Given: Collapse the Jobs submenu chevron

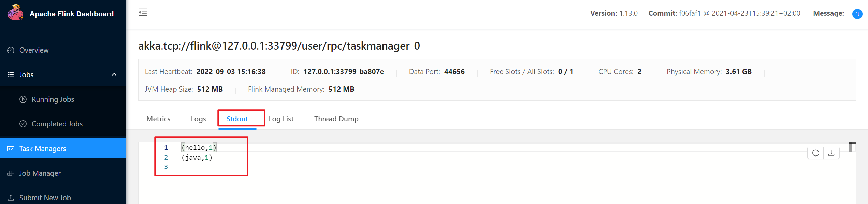Looking at the screenshot, I should [x=114, y=74].
